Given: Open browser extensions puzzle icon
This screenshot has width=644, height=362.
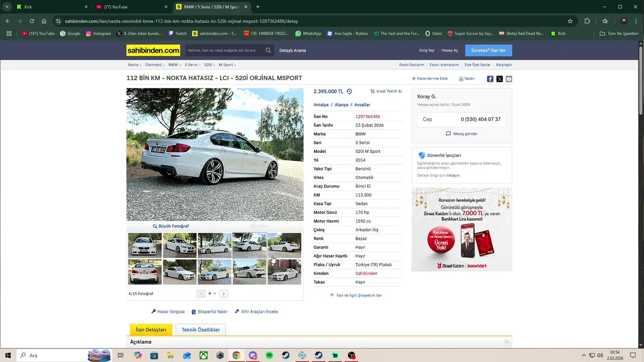Looking at the screenshot, I should pyautogui.click(x=587, y=21).
